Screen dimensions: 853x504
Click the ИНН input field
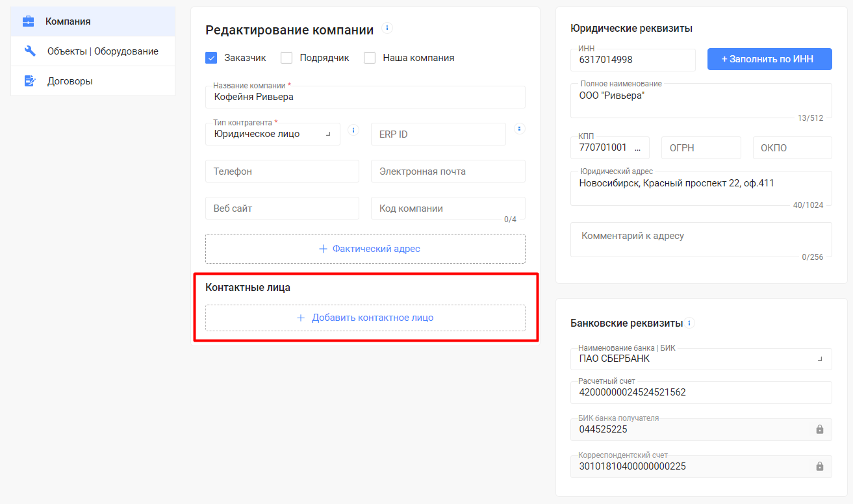click(x=633, y=60)
